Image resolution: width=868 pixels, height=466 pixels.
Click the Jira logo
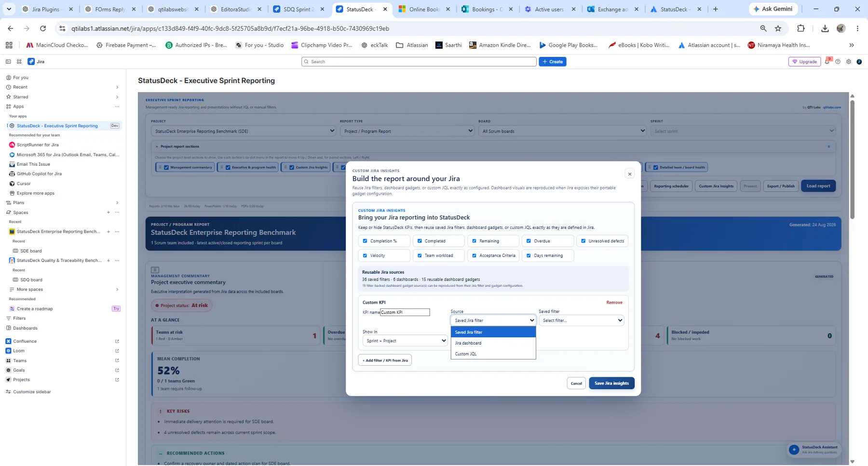[36, 62]
